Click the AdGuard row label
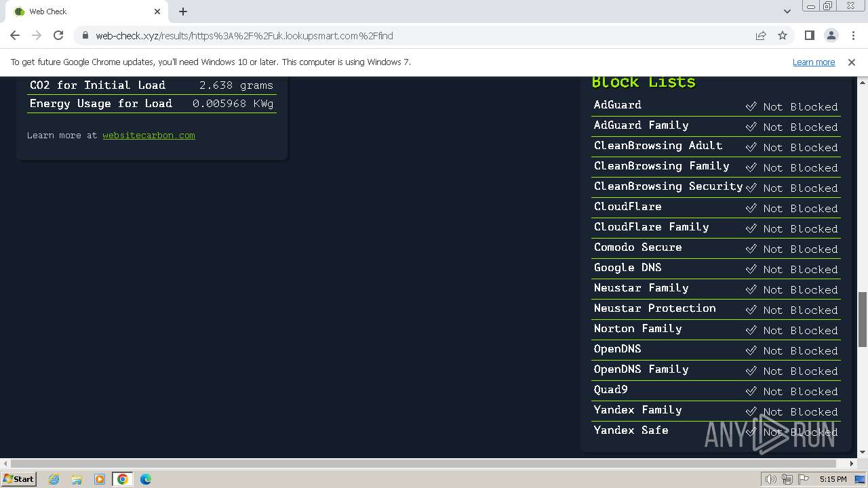The width and height of the screenshot is (868, 488). (618, 105)
